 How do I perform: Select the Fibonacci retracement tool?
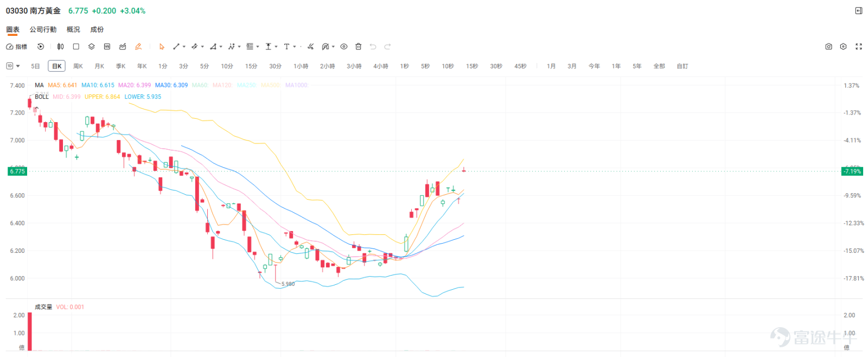click(250, 47)
